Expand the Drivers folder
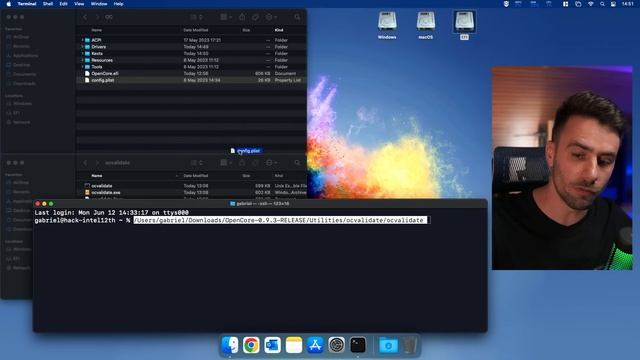The width and height of the screenshot is (640, 360). coord(82,47)
